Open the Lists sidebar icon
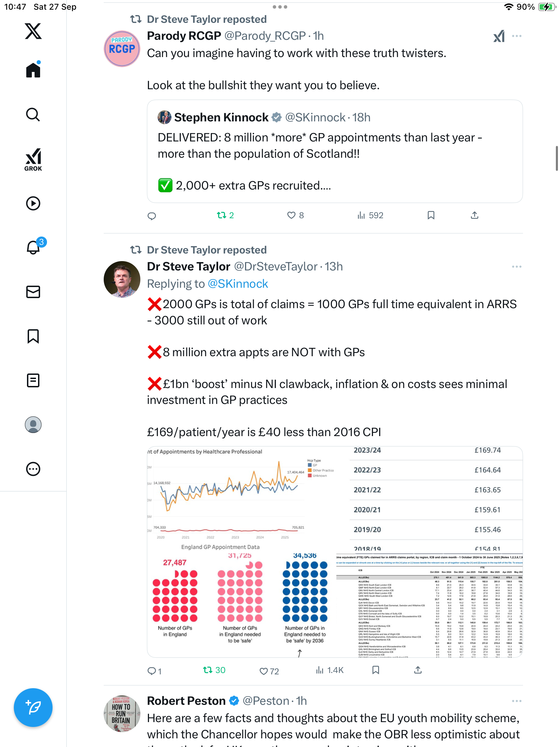This screenshot has height=747, width=560. [33, 380]
